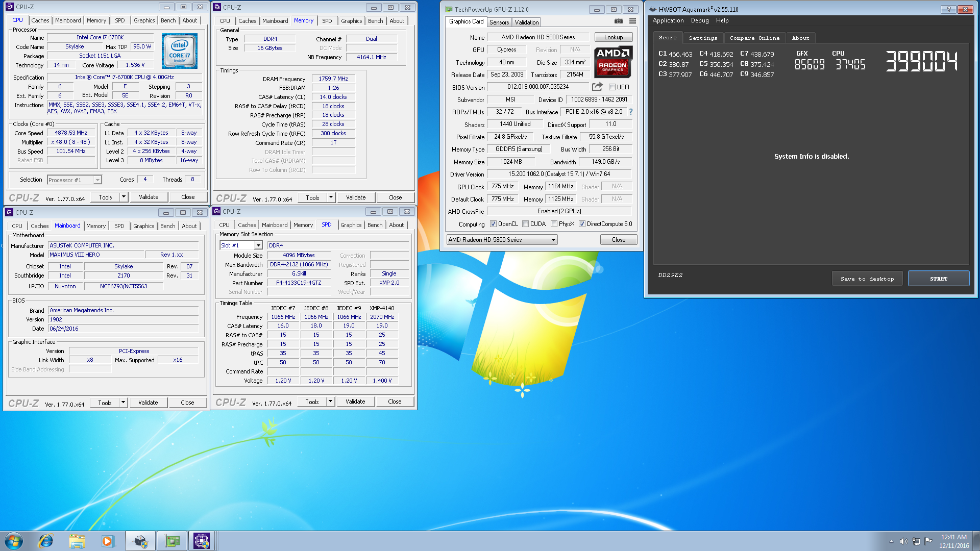Toggle the PhysX checkbox in GPU-Z
The height and width of the screenshot is (551, 980).
(x=554, y=224)
